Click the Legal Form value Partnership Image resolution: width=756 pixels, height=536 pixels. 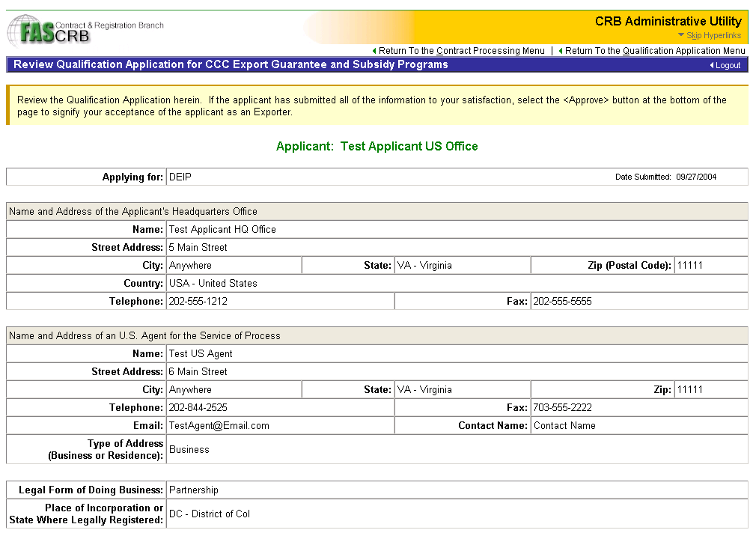point(194,490)
